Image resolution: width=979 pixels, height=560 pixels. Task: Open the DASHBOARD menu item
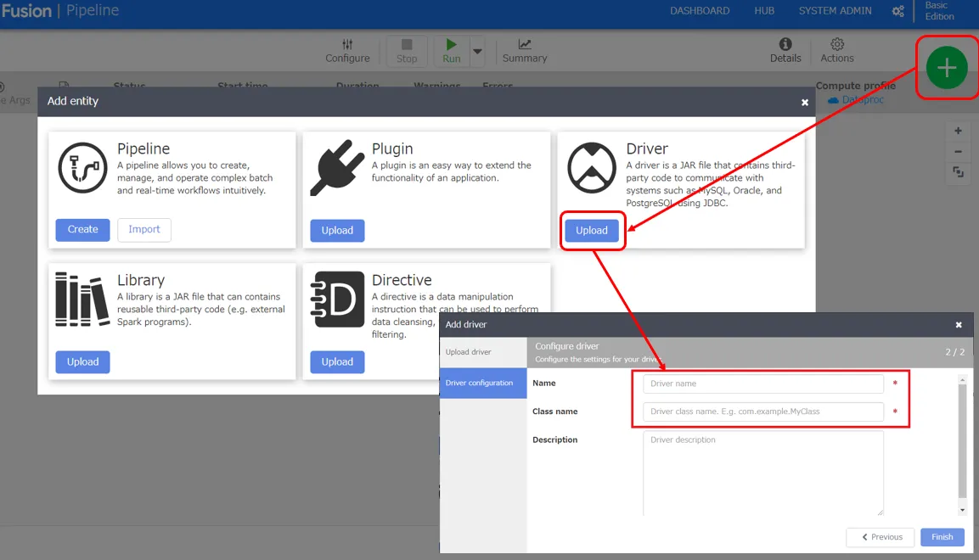[699, 11]
